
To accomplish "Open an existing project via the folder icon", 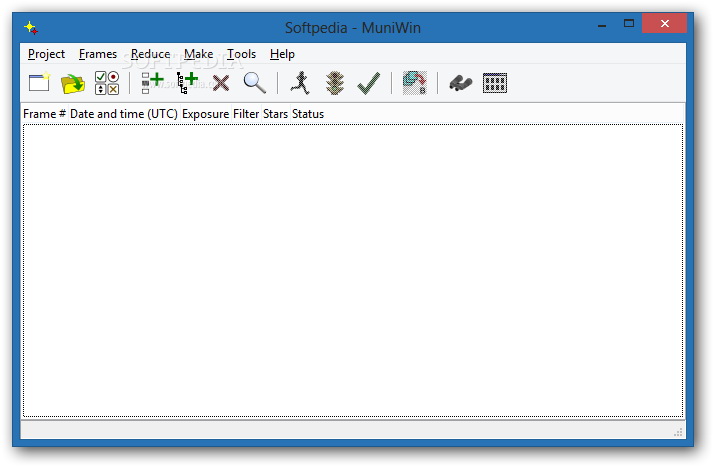I will click(73, 83).
